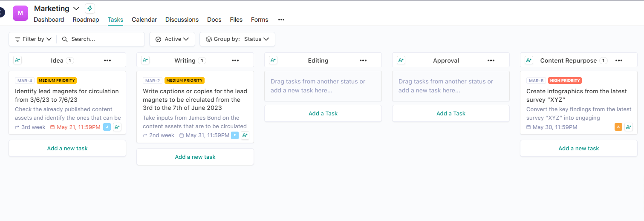Open the Active status filter dropdown
644x221 pixels.
[172, 39]
